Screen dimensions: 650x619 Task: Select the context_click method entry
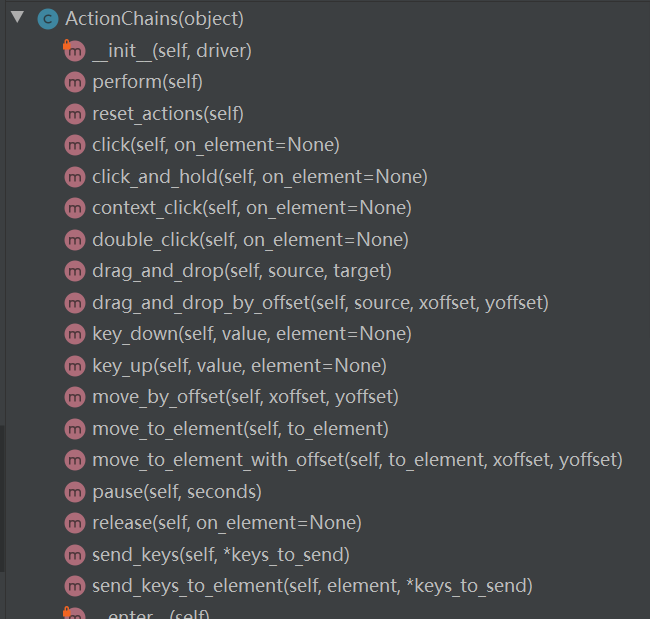click(x=251, y=208)
